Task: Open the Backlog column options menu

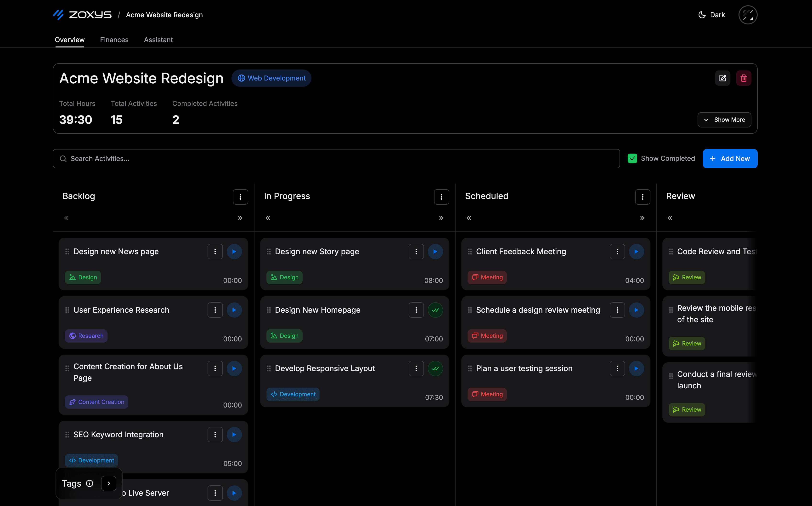Action: point(240,197)
